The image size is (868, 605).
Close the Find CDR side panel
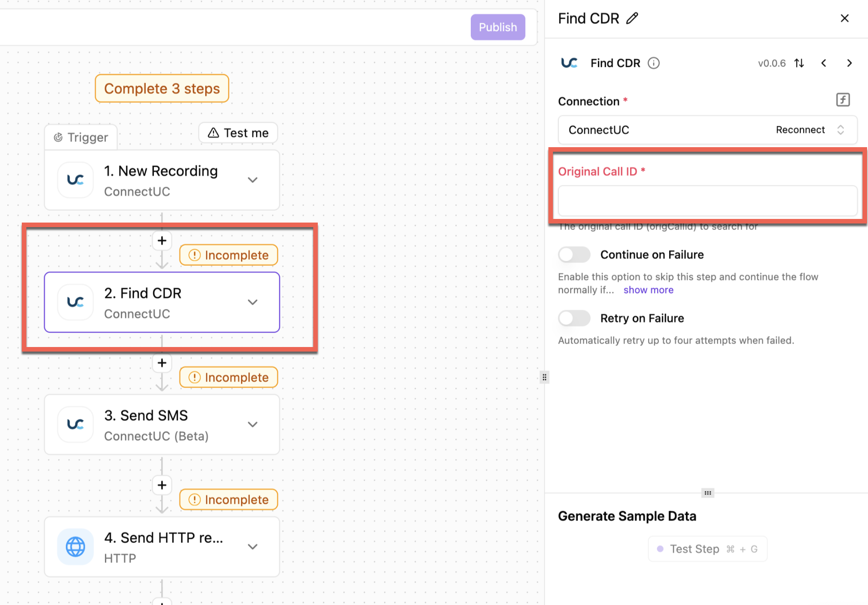(844, 18)
